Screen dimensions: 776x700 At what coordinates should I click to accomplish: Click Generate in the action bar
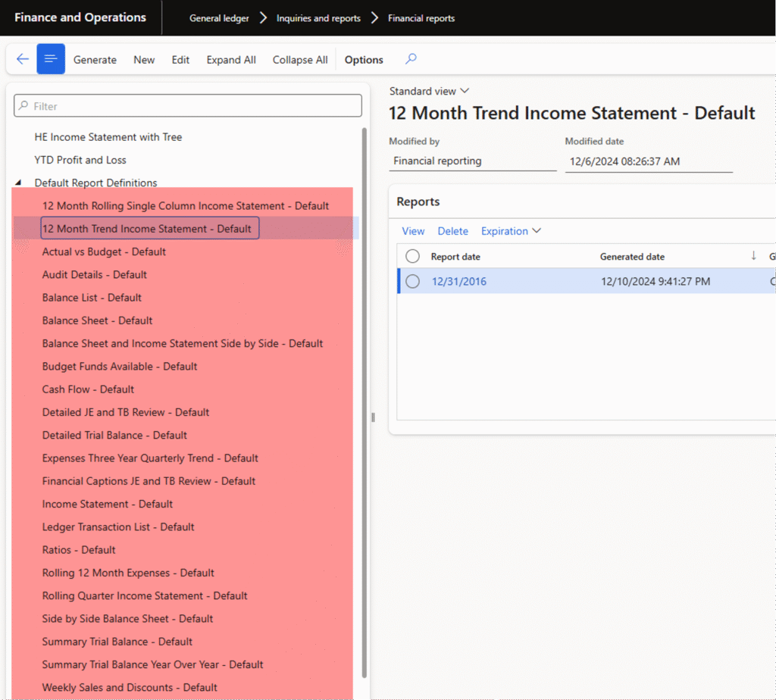coord(95,60)
